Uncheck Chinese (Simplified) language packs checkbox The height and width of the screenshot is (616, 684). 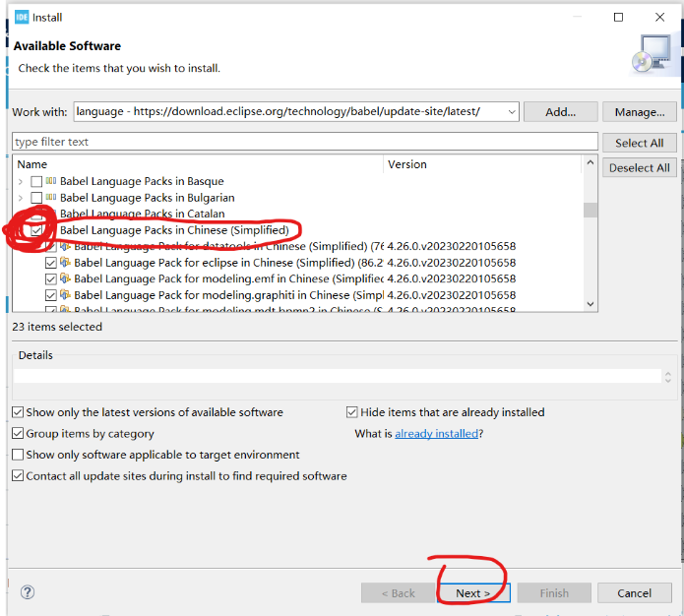tap(36, 230)
